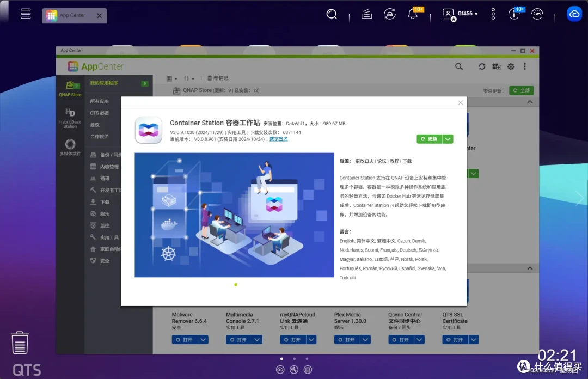
Task: Expand Multimedia Console options dropdown
Action: click(x=257, y=340)
